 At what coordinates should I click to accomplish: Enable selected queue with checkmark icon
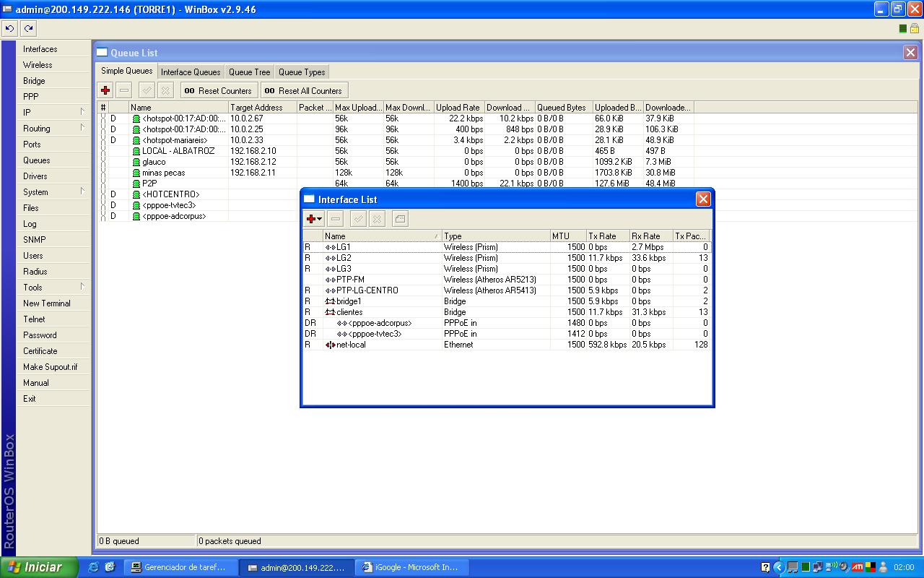pos(147,90)
